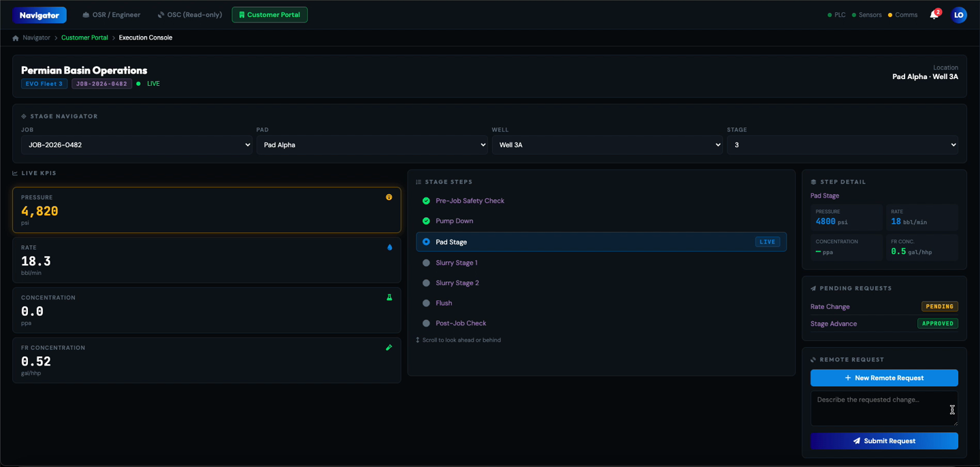Click the New Remote Request button
This screenshot has height=467, width=980.
tap(884, 378)
